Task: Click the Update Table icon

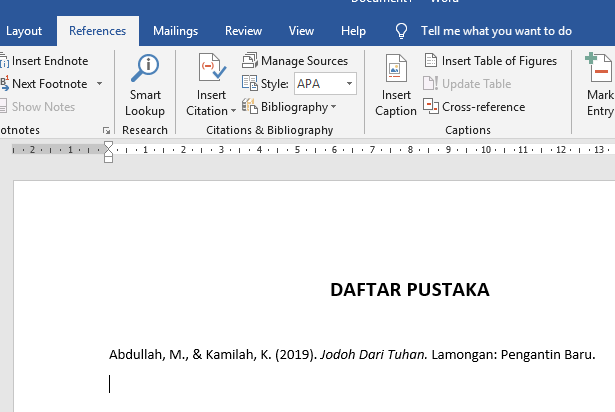Action: pos(430,83)
